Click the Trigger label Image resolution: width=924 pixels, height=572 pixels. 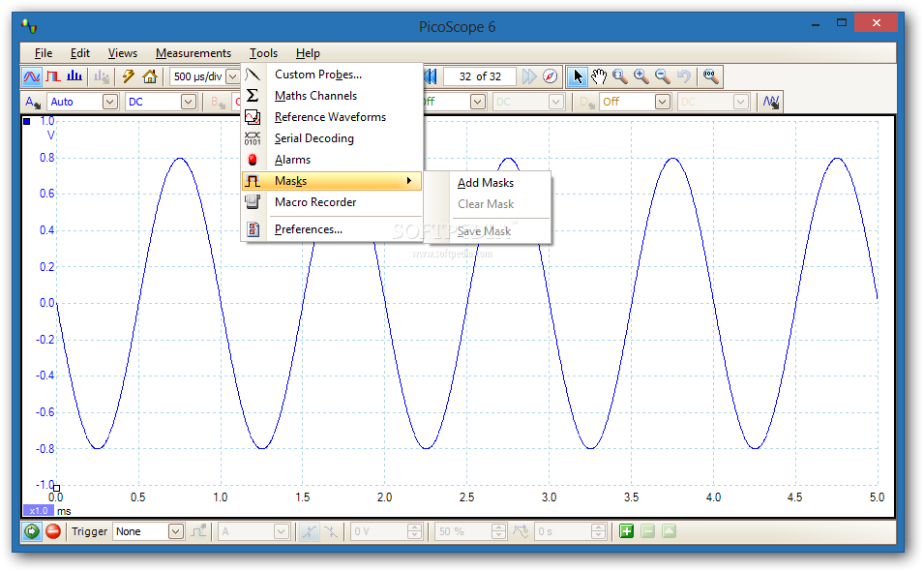90,531
